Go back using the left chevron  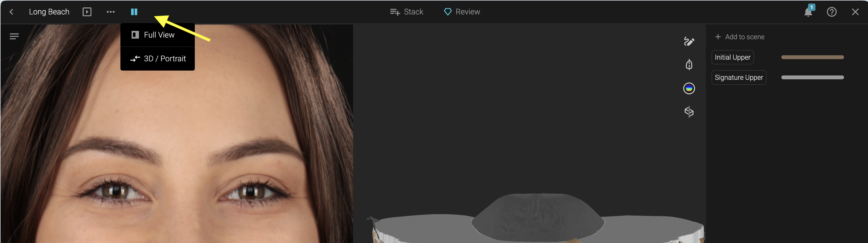(x=11, y=12)
